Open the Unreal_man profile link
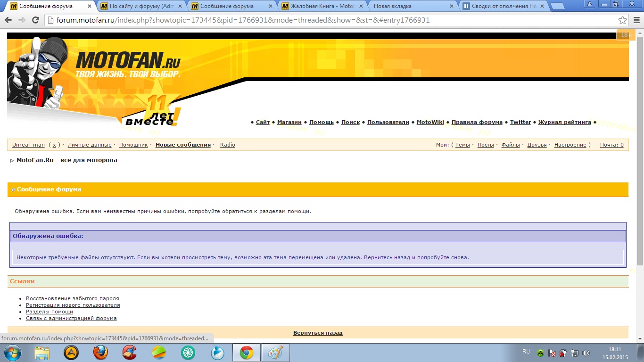The image size is (644, 362). (28, 145)
